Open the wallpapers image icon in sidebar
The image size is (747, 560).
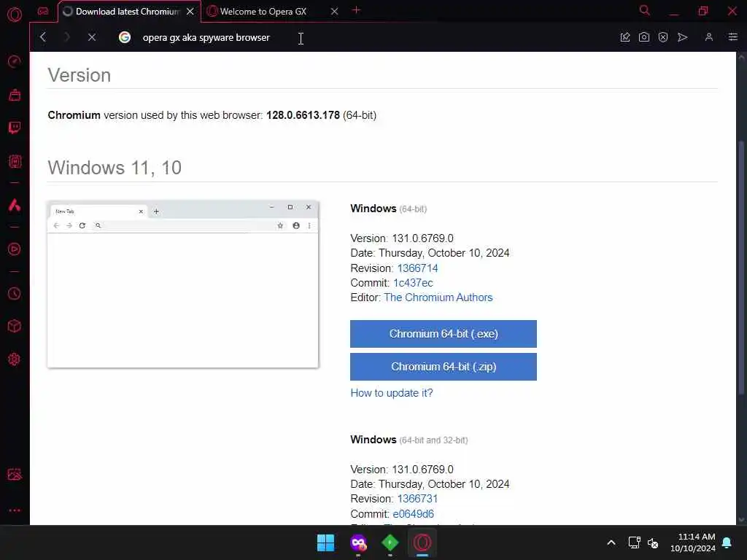[15, 474]
